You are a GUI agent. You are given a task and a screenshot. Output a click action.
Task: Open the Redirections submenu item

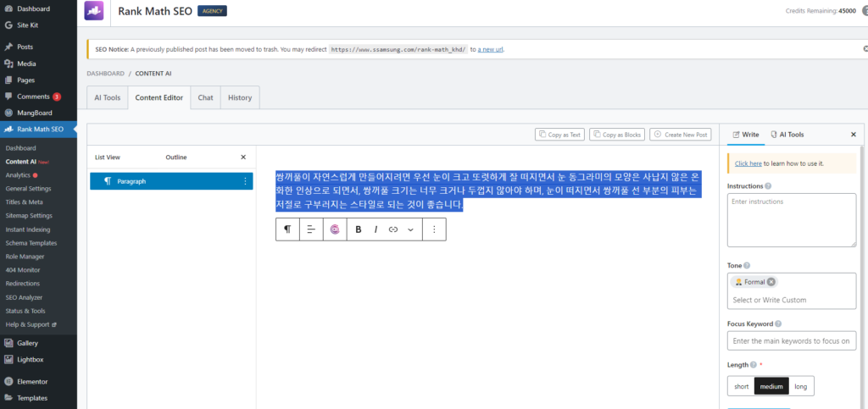23,284
